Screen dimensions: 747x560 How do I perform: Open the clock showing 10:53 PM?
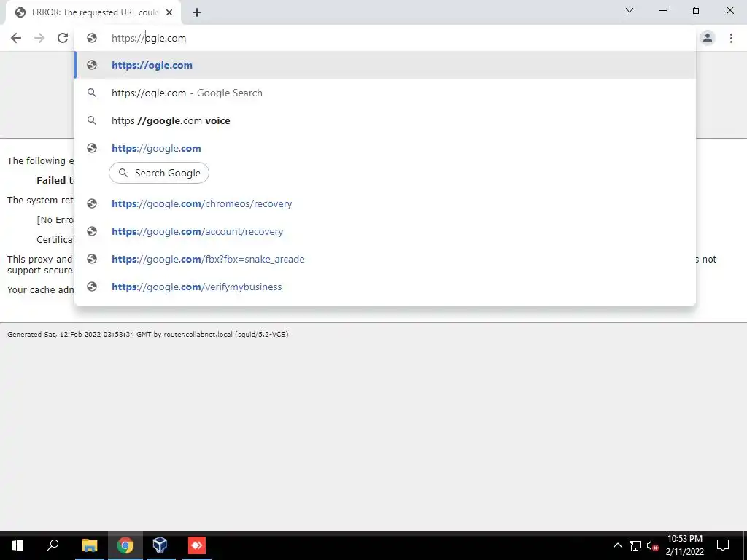(x=684, y=545)
